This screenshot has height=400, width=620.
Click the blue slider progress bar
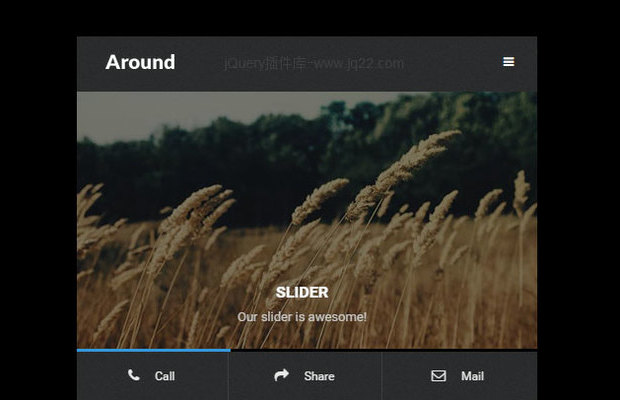tap(153, 350)
